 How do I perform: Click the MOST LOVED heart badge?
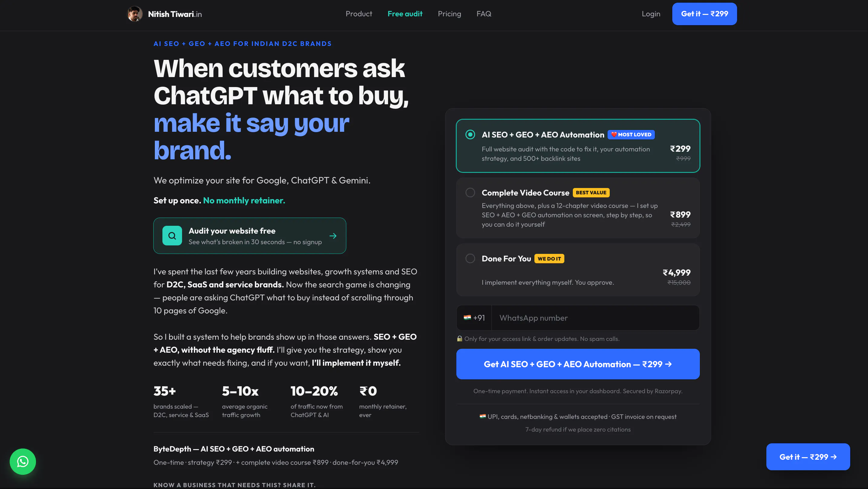coord(631,134)
